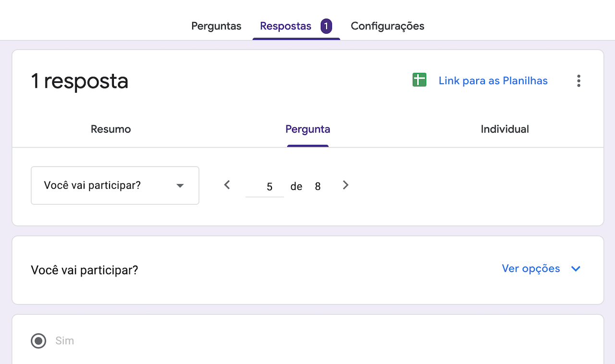Go to the Configurações tab
The image size is (615, 364).
tap(387, 26)
